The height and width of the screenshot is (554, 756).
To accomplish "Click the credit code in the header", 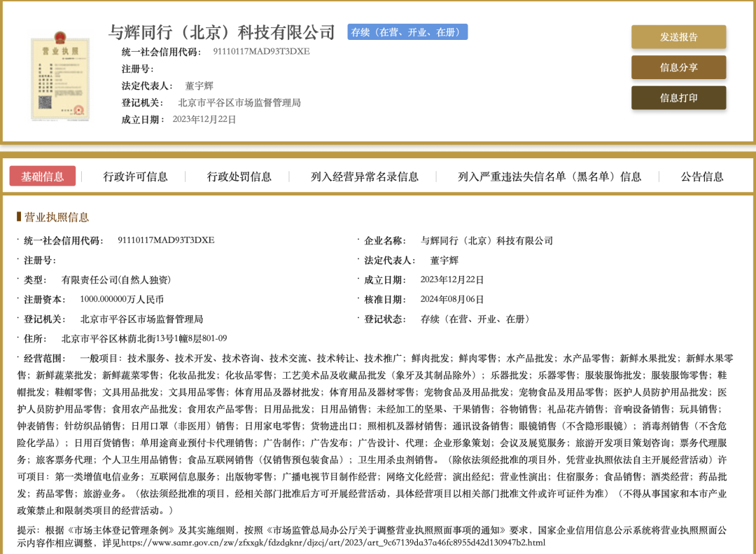I will point(261,51).
